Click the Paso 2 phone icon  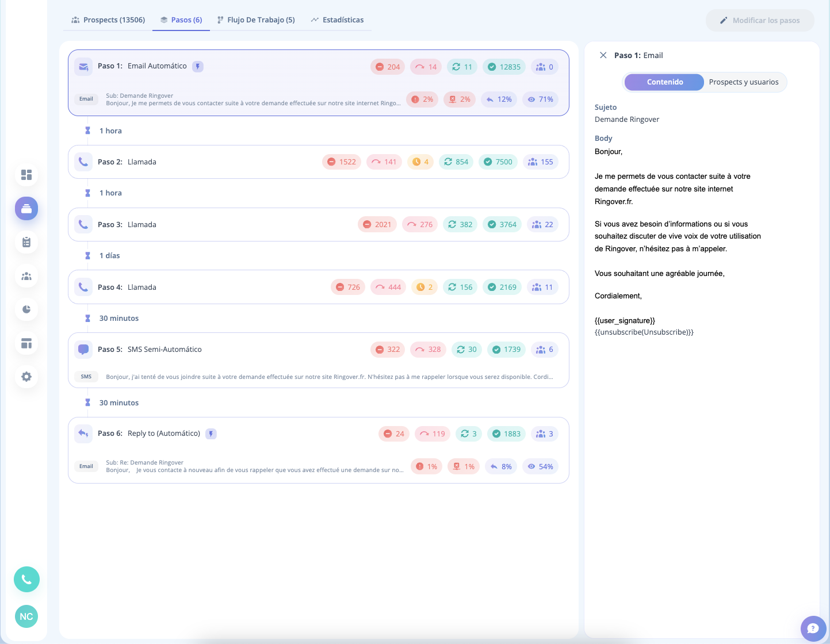click(x=83, y=162)
